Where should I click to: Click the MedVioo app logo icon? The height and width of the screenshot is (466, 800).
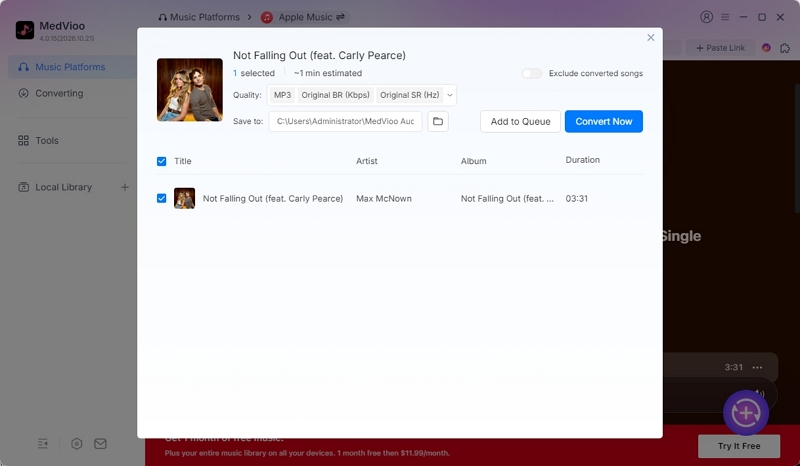click(x=24, y=30)
